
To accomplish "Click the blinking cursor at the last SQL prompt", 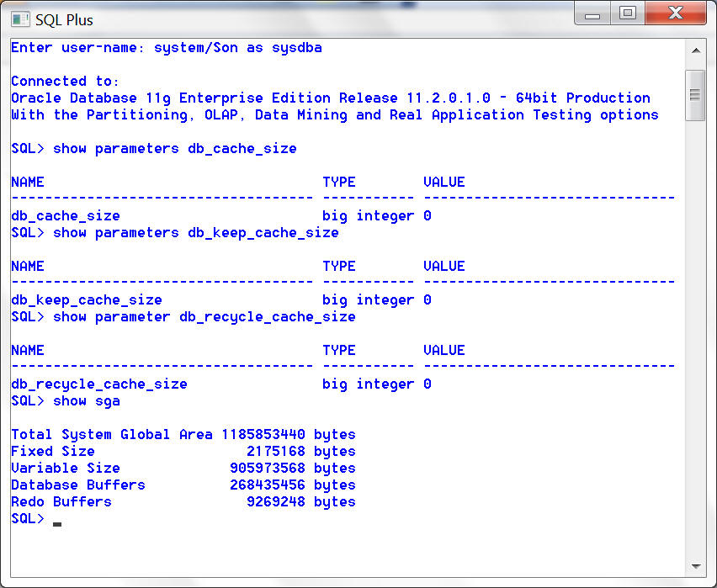I will coord(57,524).
